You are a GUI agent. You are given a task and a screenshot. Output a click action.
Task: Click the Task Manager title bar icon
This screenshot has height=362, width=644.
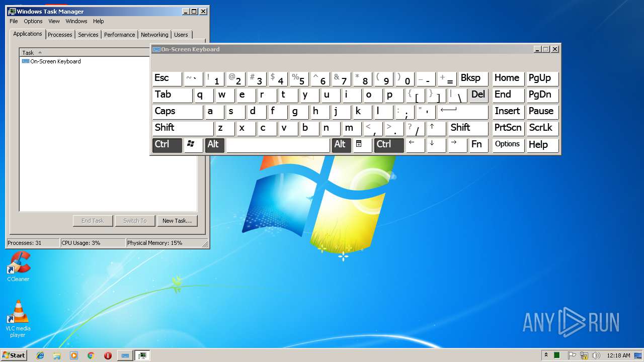pyautogui.click(x=12, y=11)
